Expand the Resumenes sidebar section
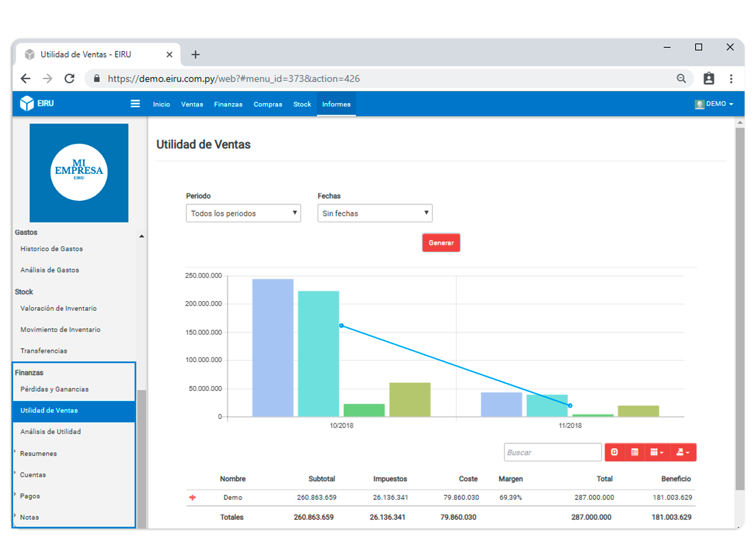This screenshot has height=553, width=756. pos(38,454)
